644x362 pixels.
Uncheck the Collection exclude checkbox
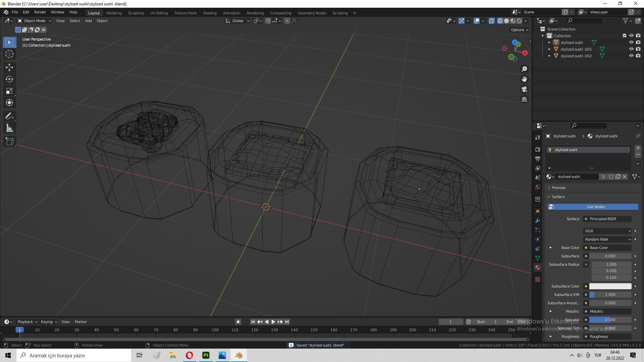pyautogui.click(x=624, y=36)
